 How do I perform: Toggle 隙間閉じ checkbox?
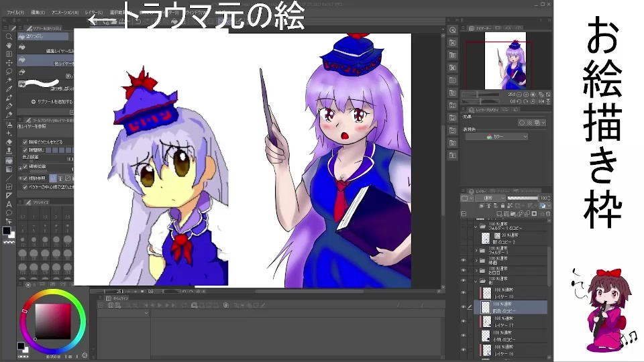[25, 150]
